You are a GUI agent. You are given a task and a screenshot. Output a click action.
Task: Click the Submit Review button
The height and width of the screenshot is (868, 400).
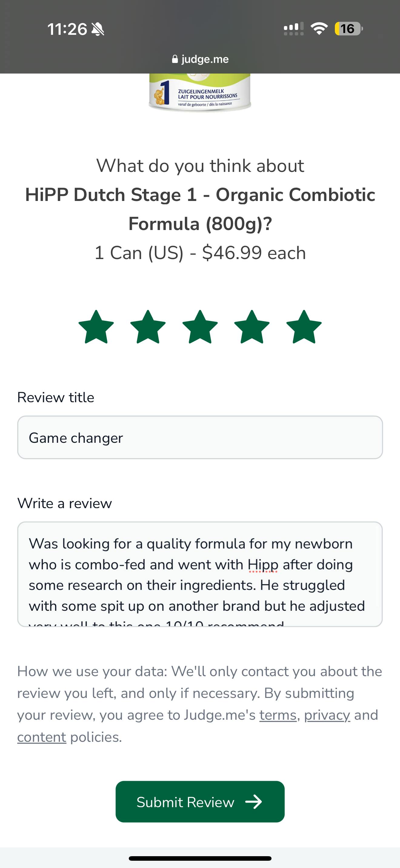pyautogui.click(x=200, y=802)
